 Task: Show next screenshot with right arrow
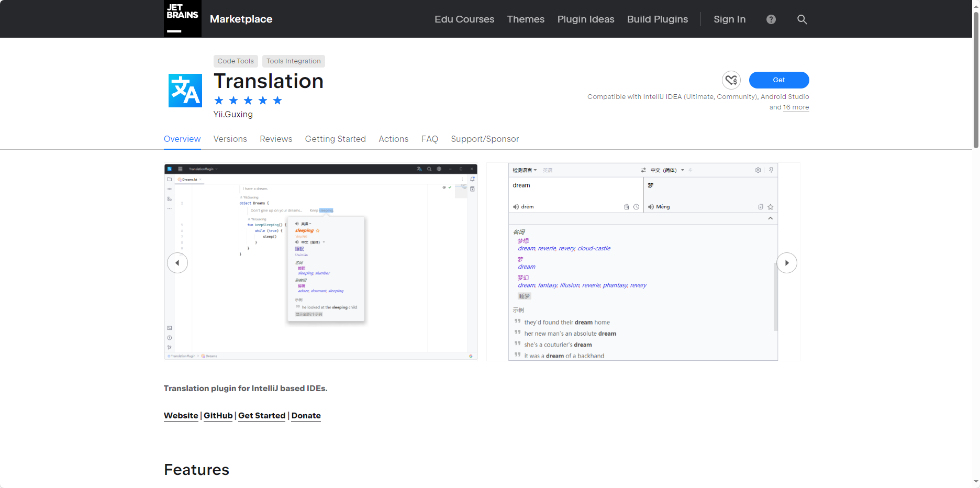point(787,263)
